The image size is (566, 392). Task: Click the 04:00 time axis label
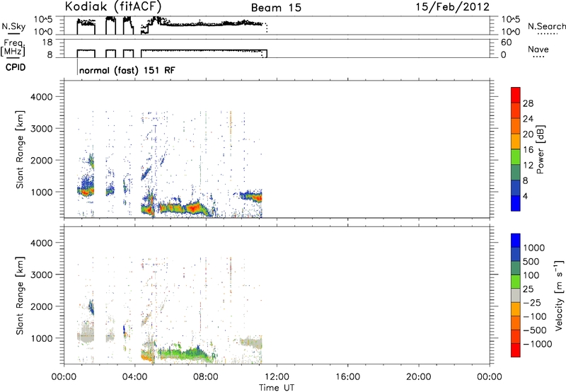134,377
